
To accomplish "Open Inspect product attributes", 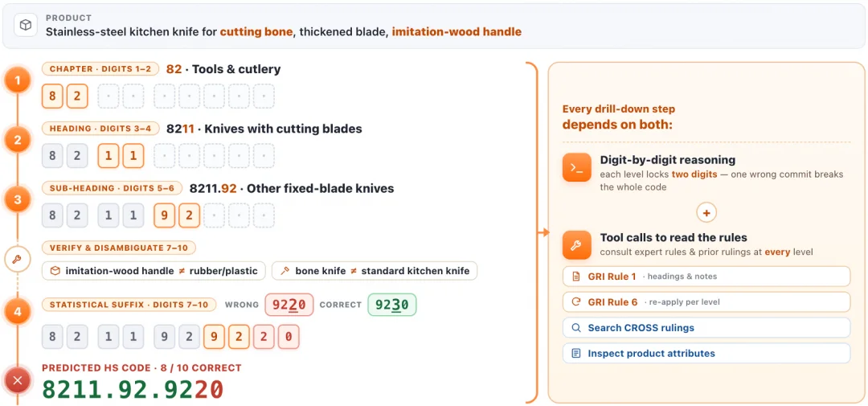I will (706, 354).
